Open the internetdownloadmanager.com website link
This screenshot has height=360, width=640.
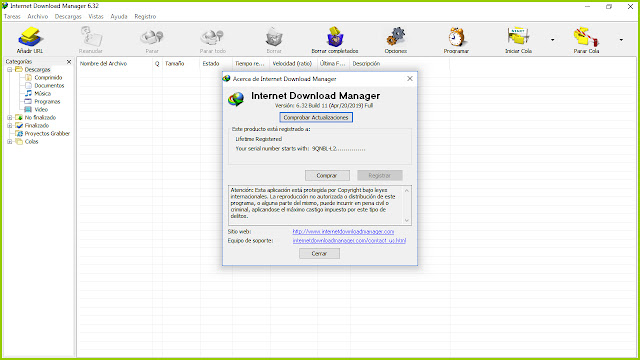point(343,231)
